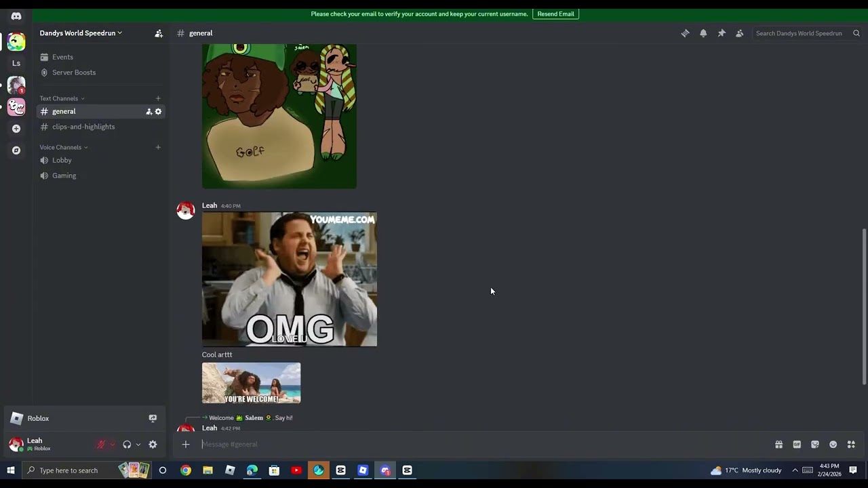The image size is (868, 488).
Task: Invite members icon next to server name
Action: (x=158, y=33)
